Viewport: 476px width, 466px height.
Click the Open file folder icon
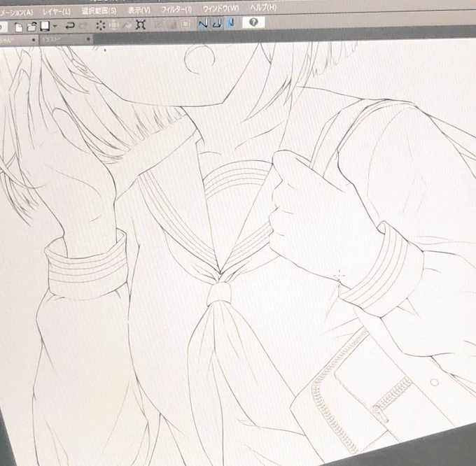tap(31, 27)
